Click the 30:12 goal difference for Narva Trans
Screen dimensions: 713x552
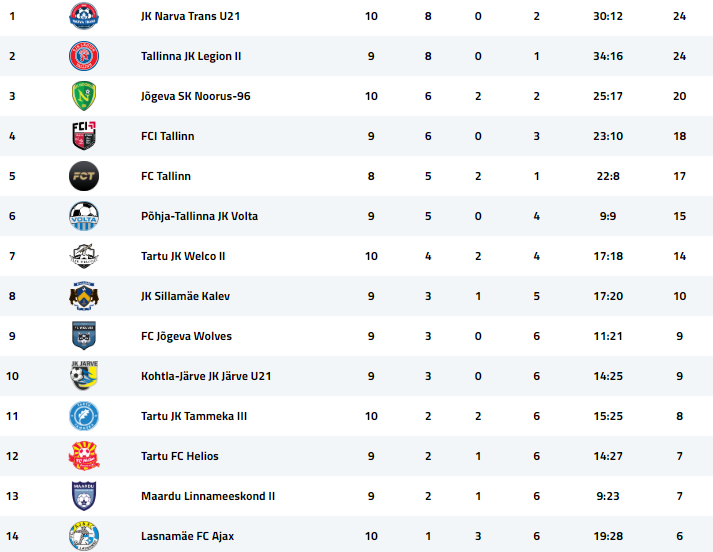(608, 16)
